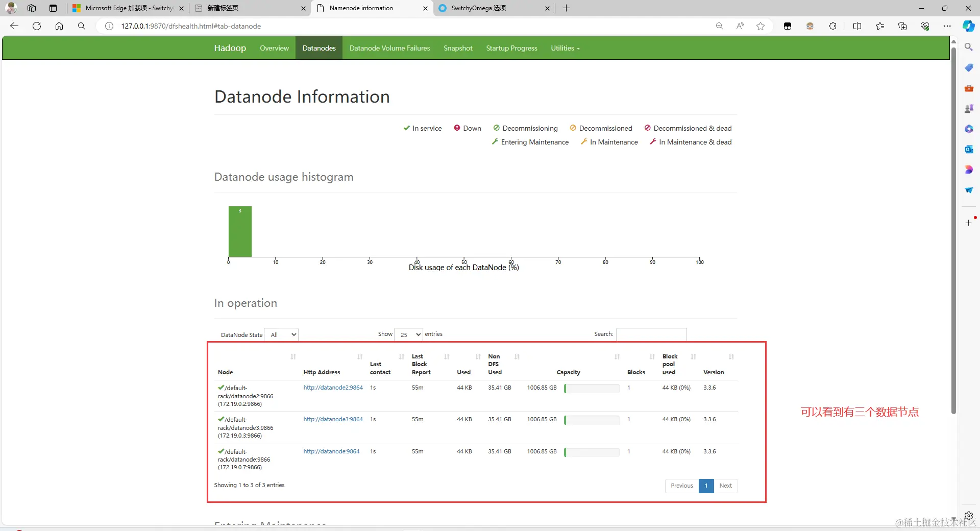Open the DataNode State dropdown

tap(281, 334)
